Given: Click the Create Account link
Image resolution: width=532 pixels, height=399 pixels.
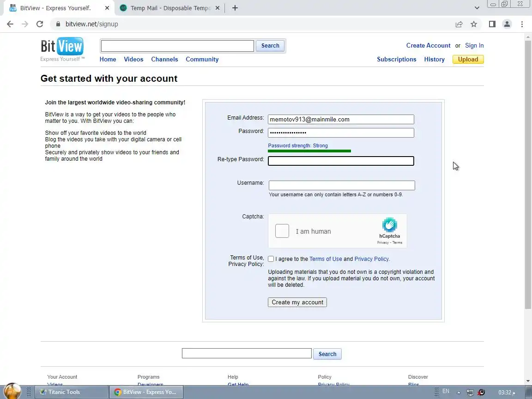Looking at the screenshot, I should pyautogui.click(x=428, y=45).
